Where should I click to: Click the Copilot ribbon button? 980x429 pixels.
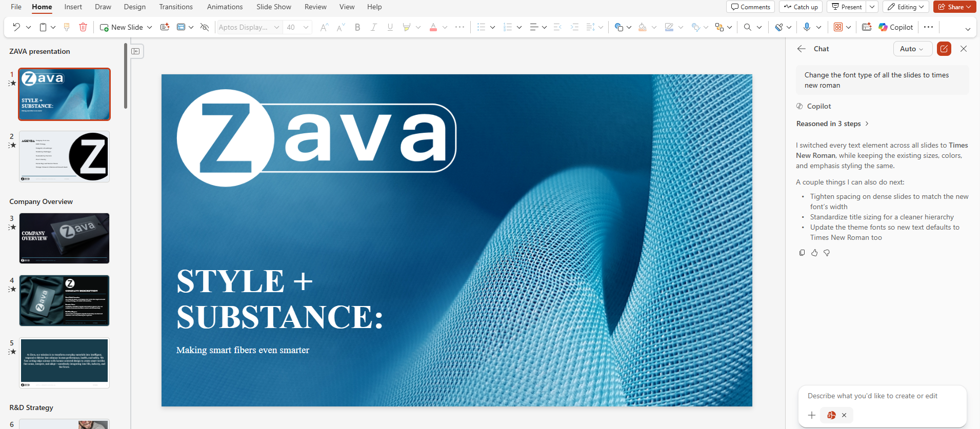coord(896,27)
